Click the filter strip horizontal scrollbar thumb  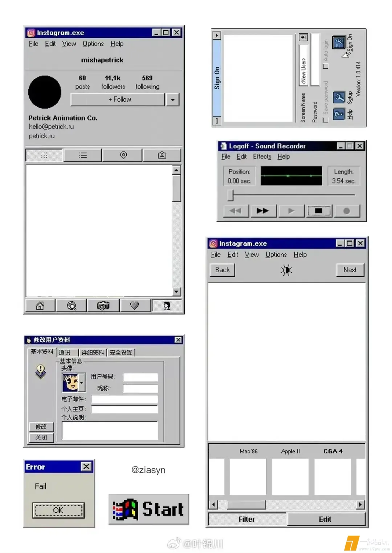pos(246,504)
